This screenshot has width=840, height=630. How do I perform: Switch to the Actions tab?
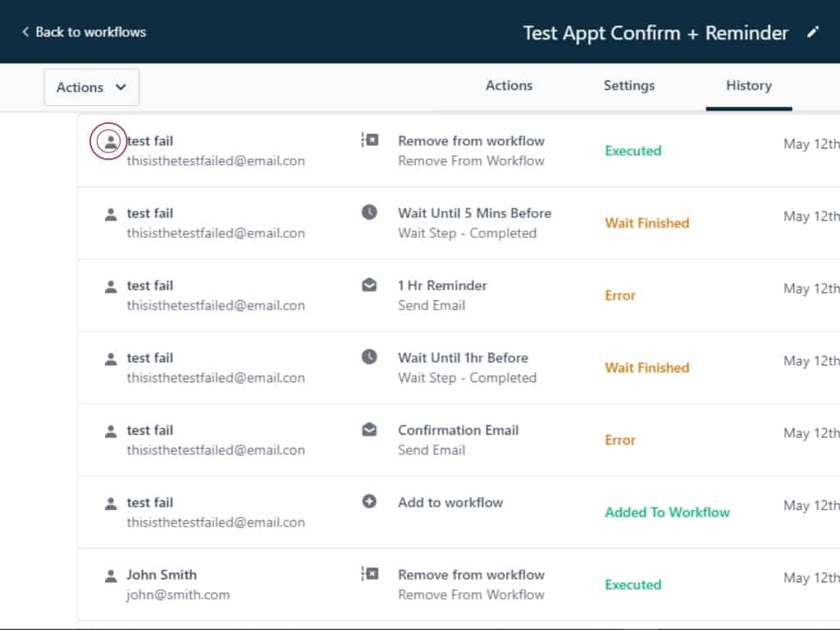pyautogui.click(x=509, y=85)
